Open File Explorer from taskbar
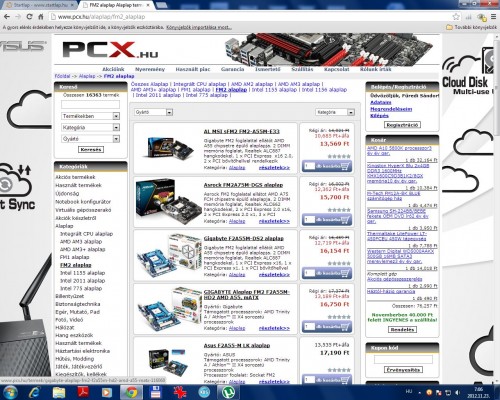Image resolution: width=500 pixels, height=400 pixels. point(59,392)
